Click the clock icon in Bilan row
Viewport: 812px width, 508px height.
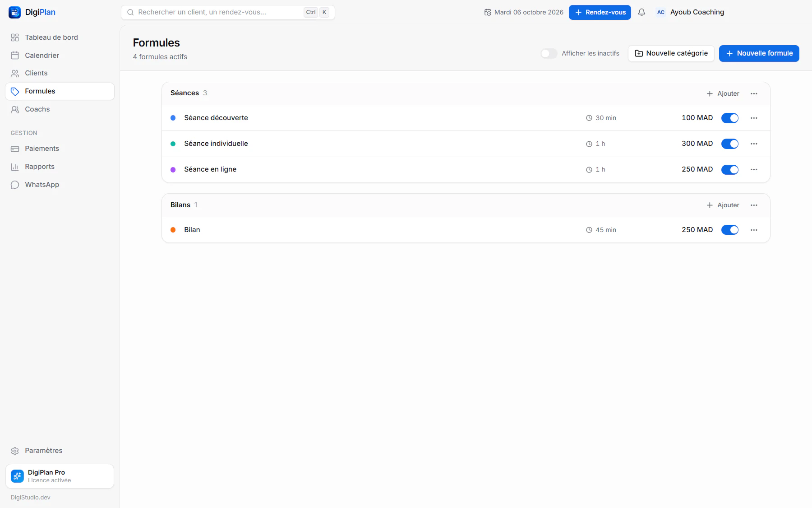(589, 230)
